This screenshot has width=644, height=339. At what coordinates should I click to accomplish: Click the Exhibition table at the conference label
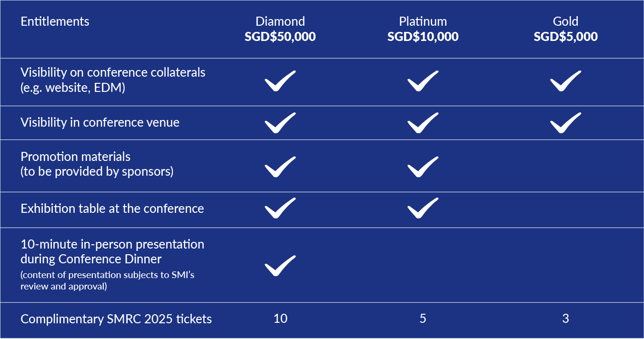(112, 209)
